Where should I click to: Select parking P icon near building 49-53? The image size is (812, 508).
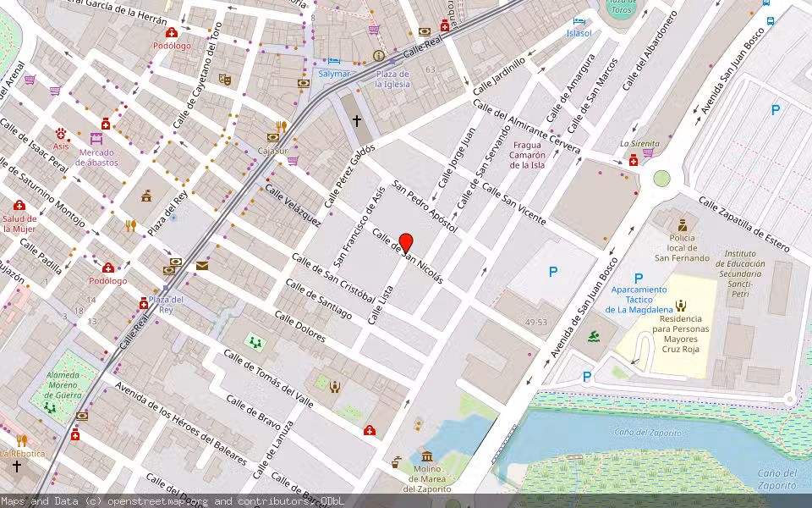pyautogui.click(x=553, y=271)
